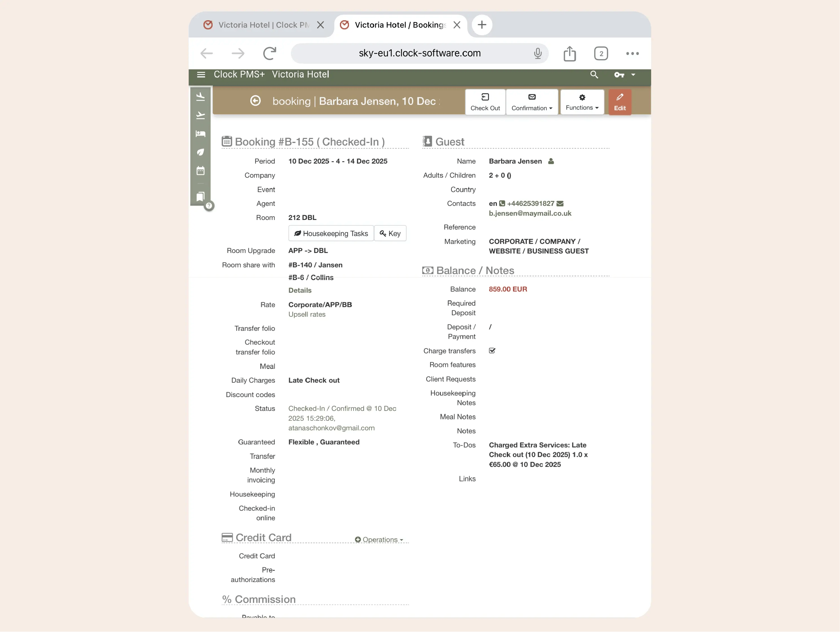This screenshot has width=840, height=632.
Task: Click guest profile icon beside Barbara Jensen
Action: point(551,161)
